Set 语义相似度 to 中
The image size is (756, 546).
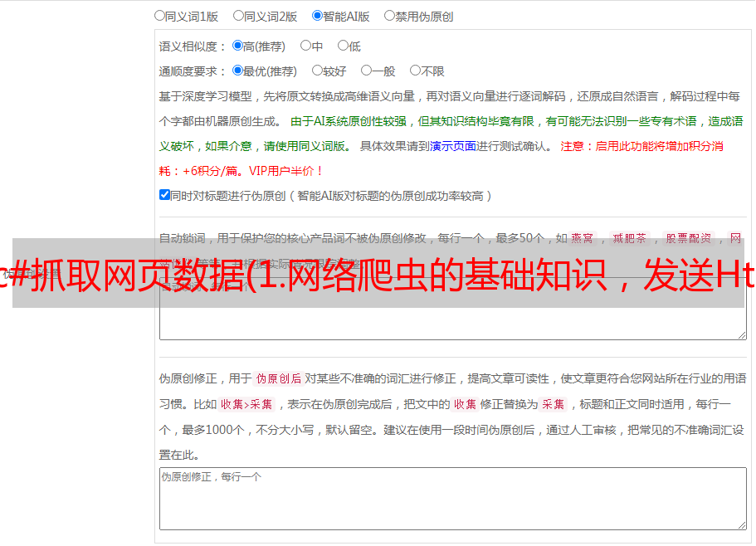point(305,46)
